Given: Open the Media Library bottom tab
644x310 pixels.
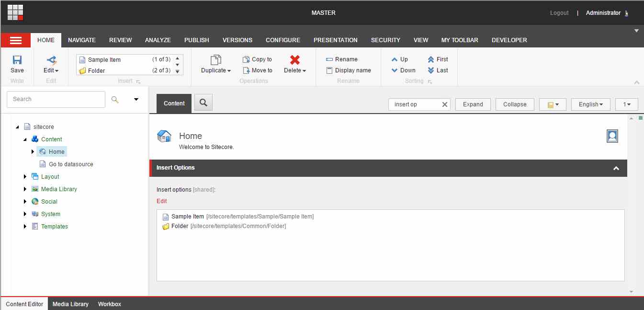Looking at the screenshot, I should pos(70,304).
